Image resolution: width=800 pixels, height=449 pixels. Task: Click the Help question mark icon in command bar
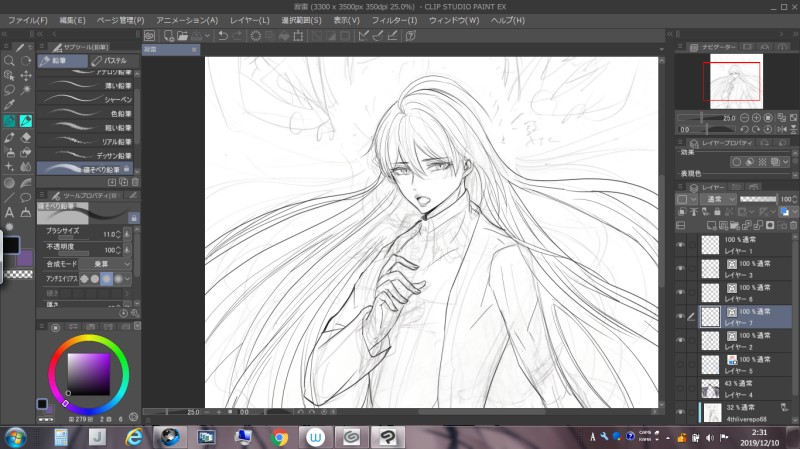tap(411, 36)
